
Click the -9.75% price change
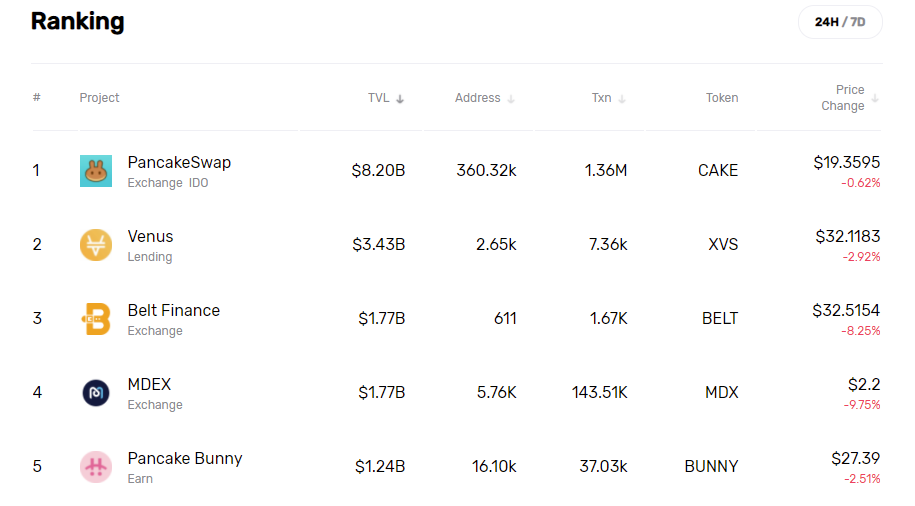tap(862, 405)
